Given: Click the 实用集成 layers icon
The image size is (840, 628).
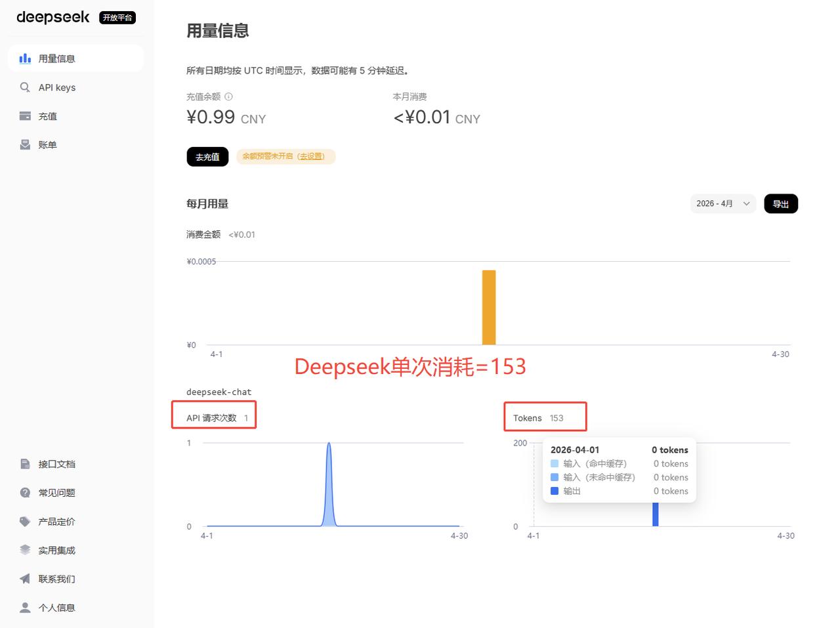Looking at the screenshot, I should click(24, 550).
